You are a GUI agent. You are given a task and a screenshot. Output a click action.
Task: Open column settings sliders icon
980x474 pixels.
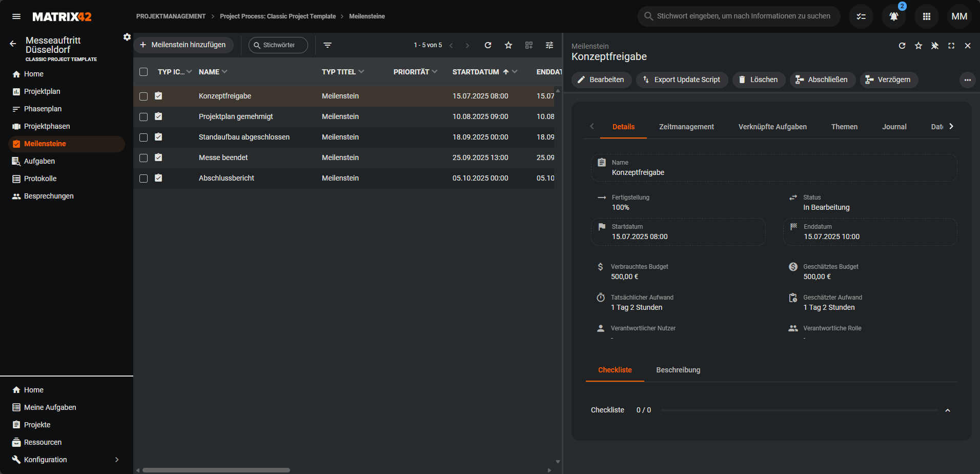pos(549,45)
